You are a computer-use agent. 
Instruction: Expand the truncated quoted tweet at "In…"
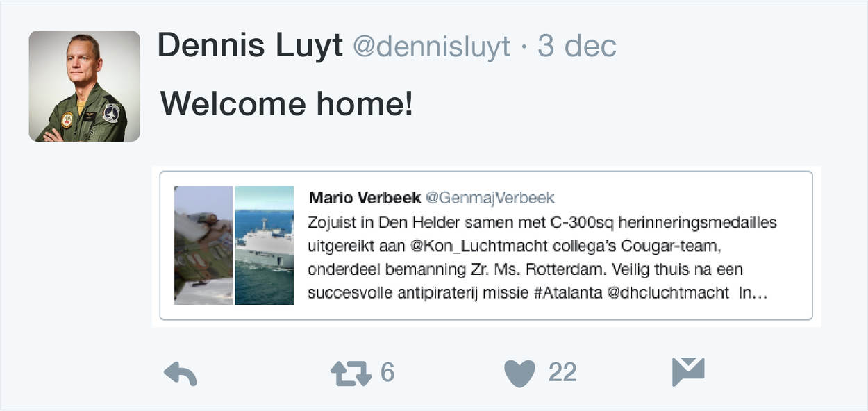(x=753, y=293)
